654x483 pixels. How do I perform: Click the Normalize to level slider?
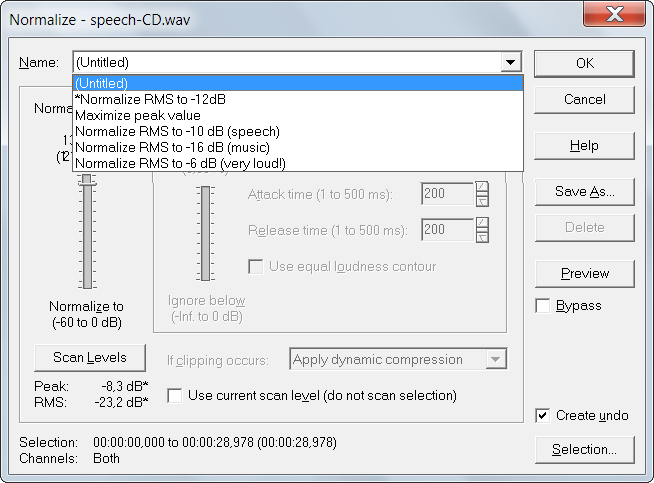point(87,230)
